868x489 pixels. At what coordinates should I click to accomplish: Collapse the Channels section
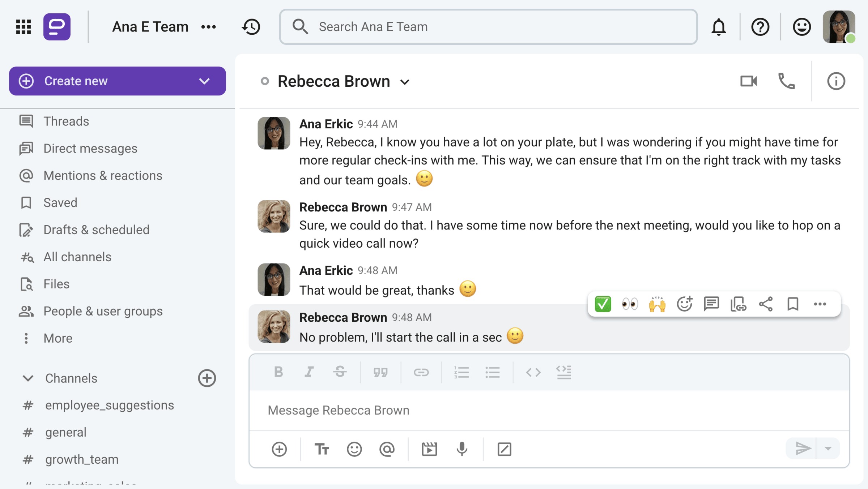(x=28, y=378)
